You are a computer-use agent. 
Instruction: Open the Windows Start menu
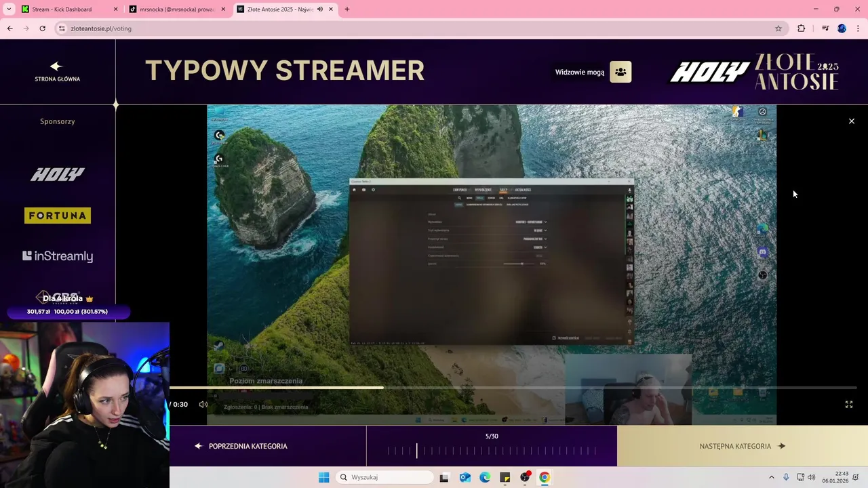click(x=324, y=477)
